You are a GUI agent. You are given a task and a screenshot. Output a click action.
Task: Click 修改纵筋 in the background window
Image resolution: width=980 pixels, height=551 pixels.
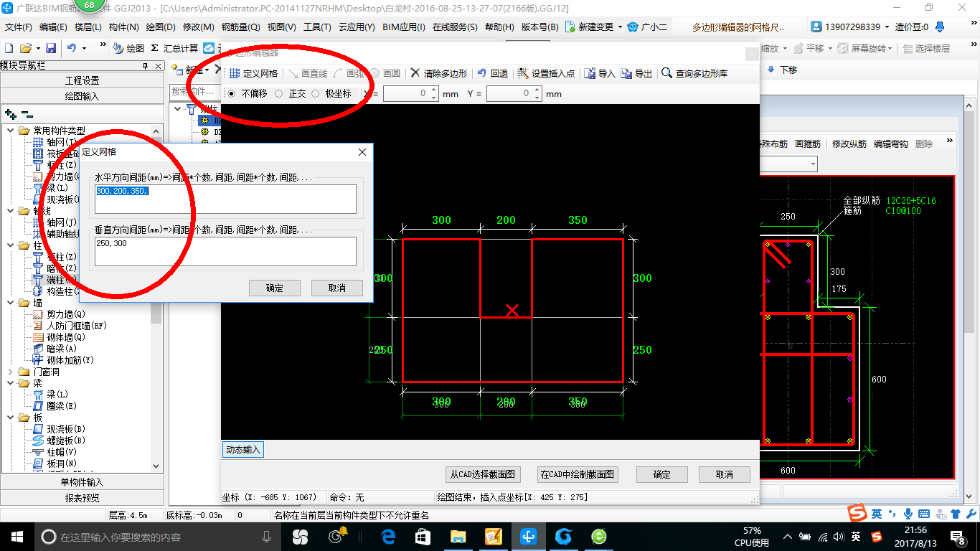click(x=849, y=143)
